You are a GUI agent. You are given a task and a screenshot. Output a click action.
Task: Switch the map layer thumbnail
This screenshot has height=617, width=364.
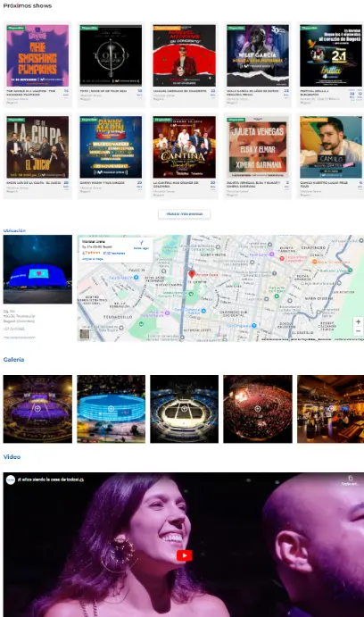[85, 334]
